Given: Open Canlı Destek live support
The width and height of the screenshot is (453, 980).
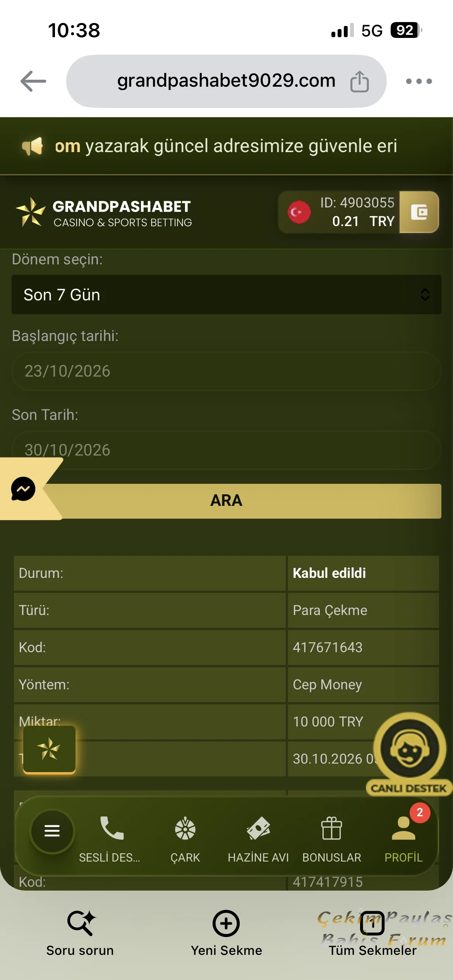Looking at the screenshot, I should click(x=409, y=754).
